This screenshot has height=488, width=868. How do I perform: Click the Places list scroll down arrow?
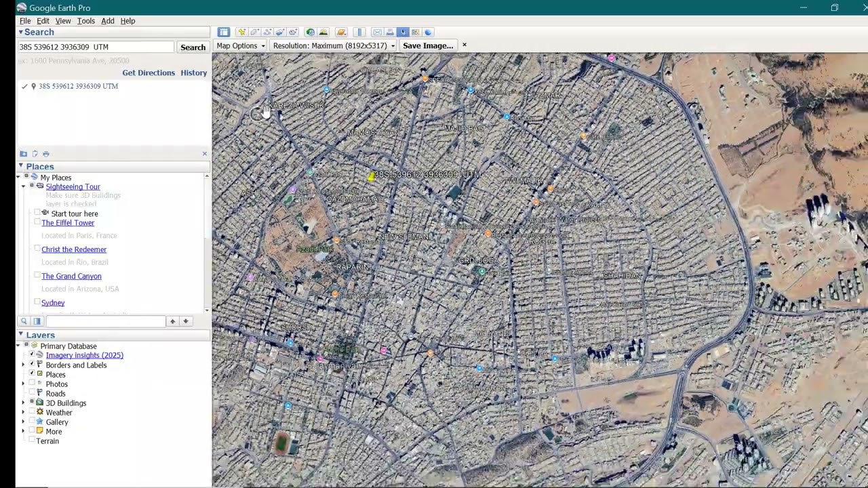(207, 309)
